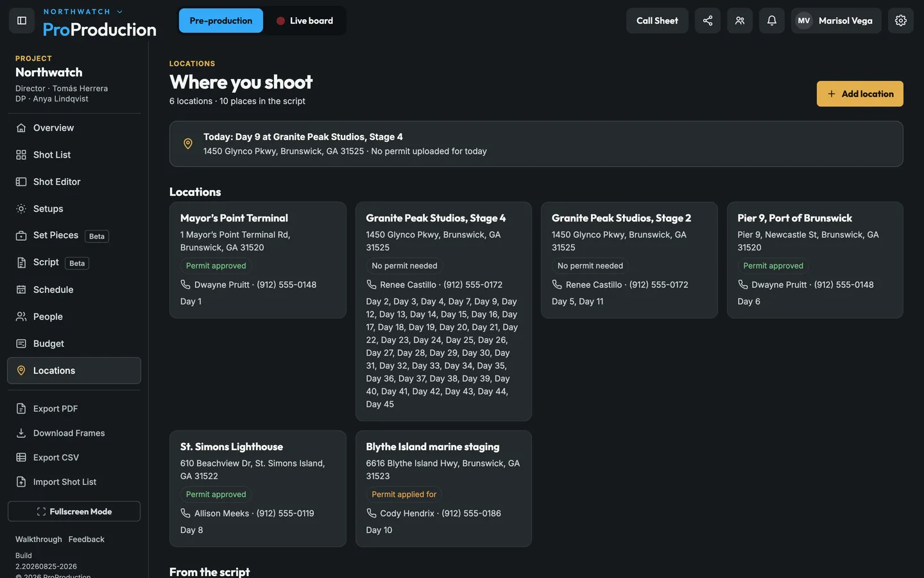This screenshot has width=924, height=578.
Task: Click the Add location button
Action: pos(860,94)
